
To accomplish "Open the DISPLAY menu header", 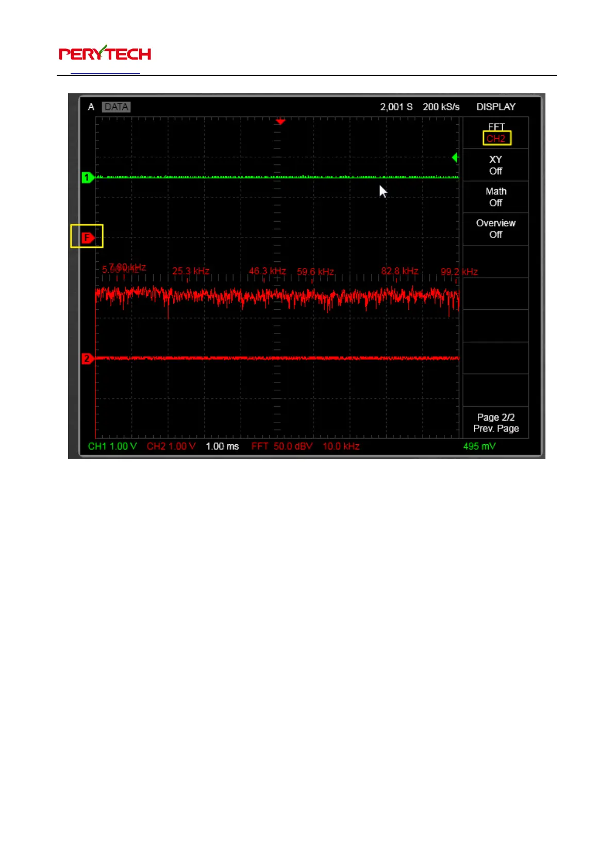I will click(495, 107).
